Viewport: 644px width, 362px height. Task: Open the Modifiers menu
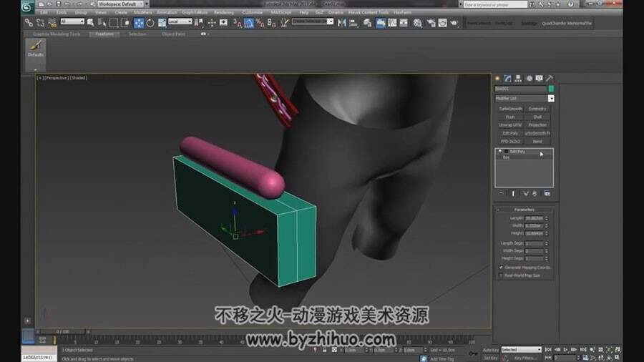pos(143,12)
